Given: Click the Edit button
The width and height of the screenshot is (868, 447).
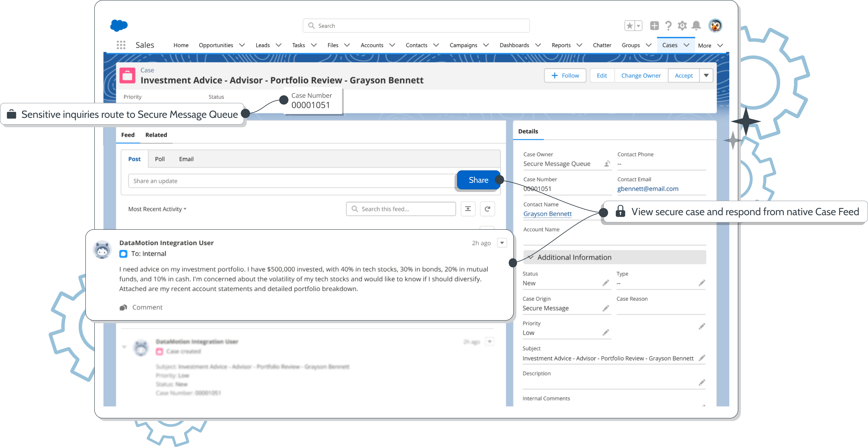Looking at the screenshot, I should pyautogui.click(x=602, y=76).
